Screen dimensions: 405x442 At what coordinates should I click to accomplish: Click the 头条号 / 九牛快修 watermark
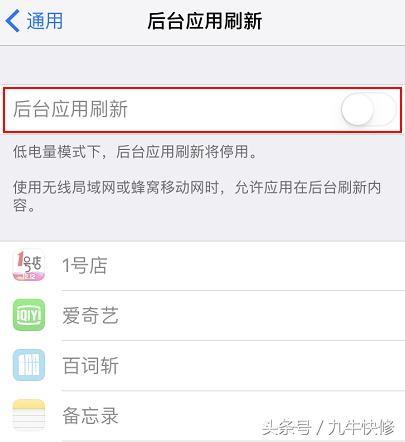tap(328, 427)
